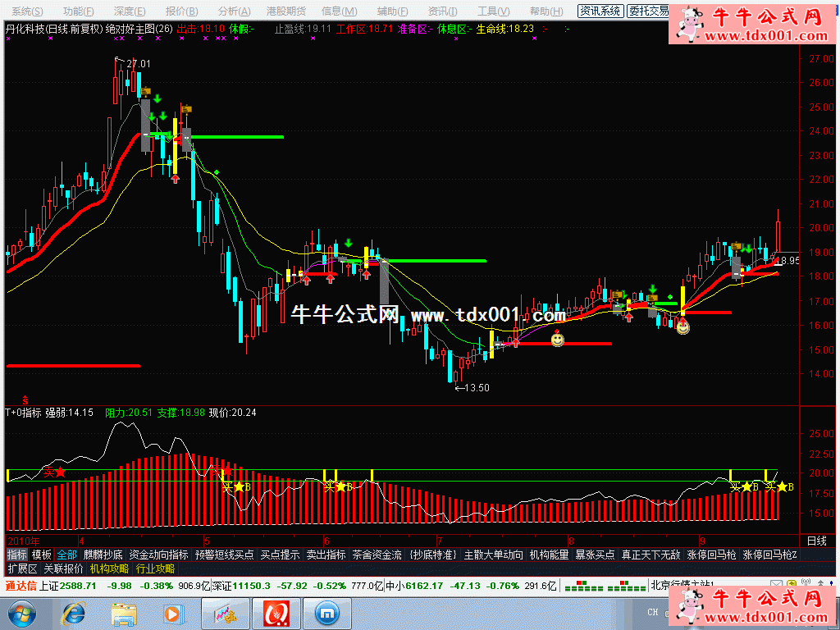Click the 丹化科技 chart title
The image size is (840, 630).
click(25, 29)
